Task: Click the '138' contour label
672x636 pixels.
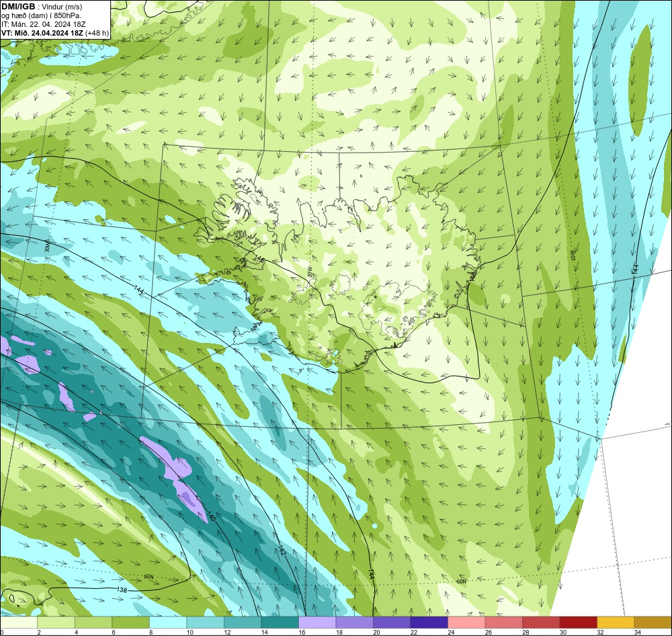Action: coord(122,590)
